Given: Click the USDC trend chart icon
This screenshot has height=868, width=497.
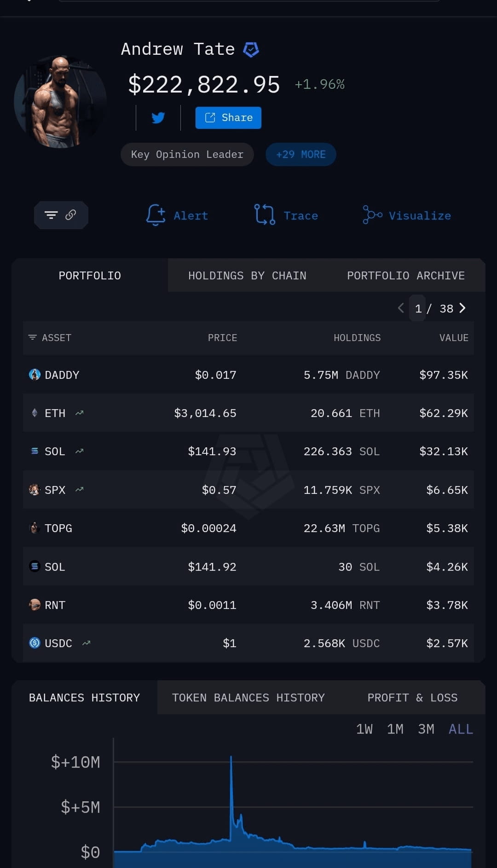Looking at the screenshot, I should click(x=86, y=643).
